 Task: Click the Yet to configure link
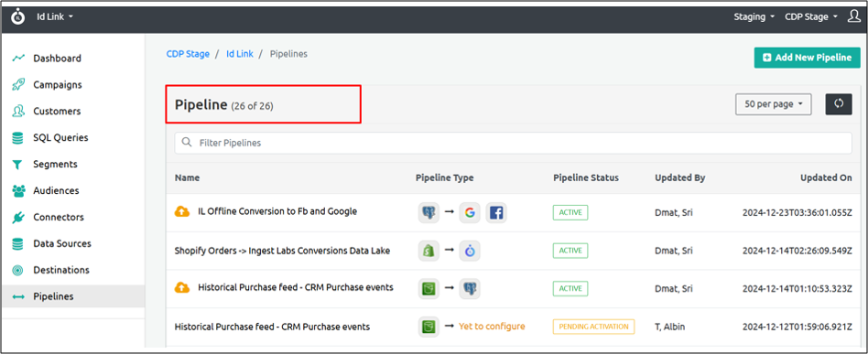[x=492, y=327]
